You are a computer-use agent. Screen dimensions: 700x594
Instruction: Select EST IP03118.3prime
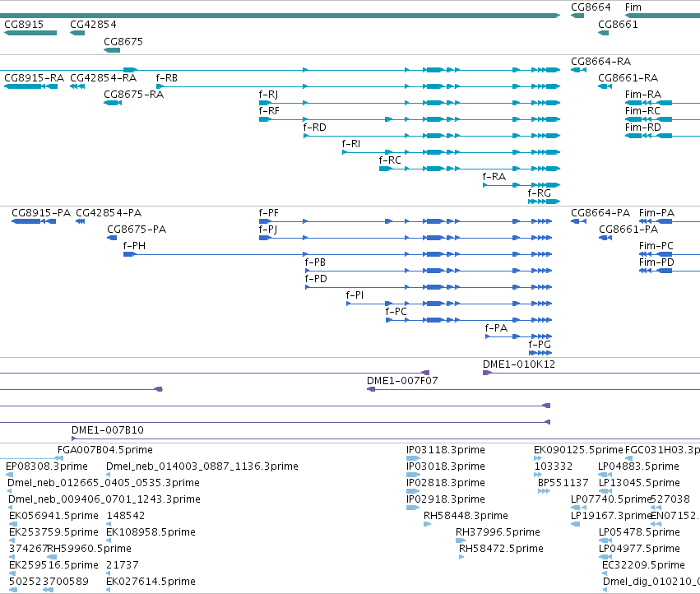pos(446,450)
